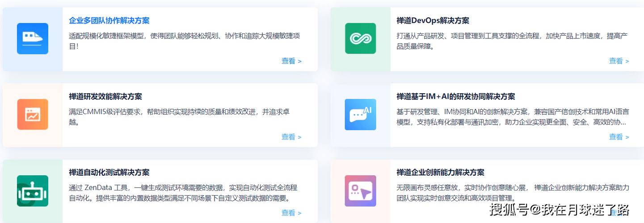The height and width of the screenshot is (223, 644).
Task: Open the 禅道DevOps解决方案 title
Action: 433,21
